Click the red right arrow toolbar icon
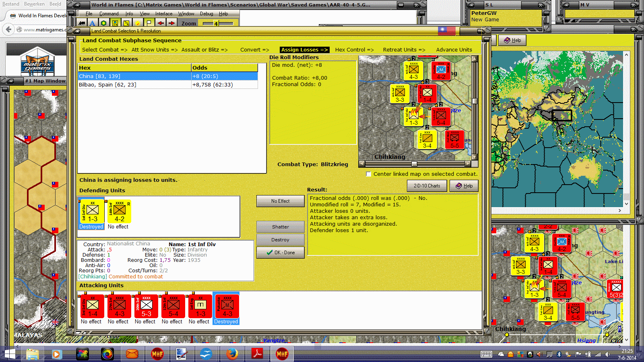Viewport: 644px width, 362px height. pos(171,23)
